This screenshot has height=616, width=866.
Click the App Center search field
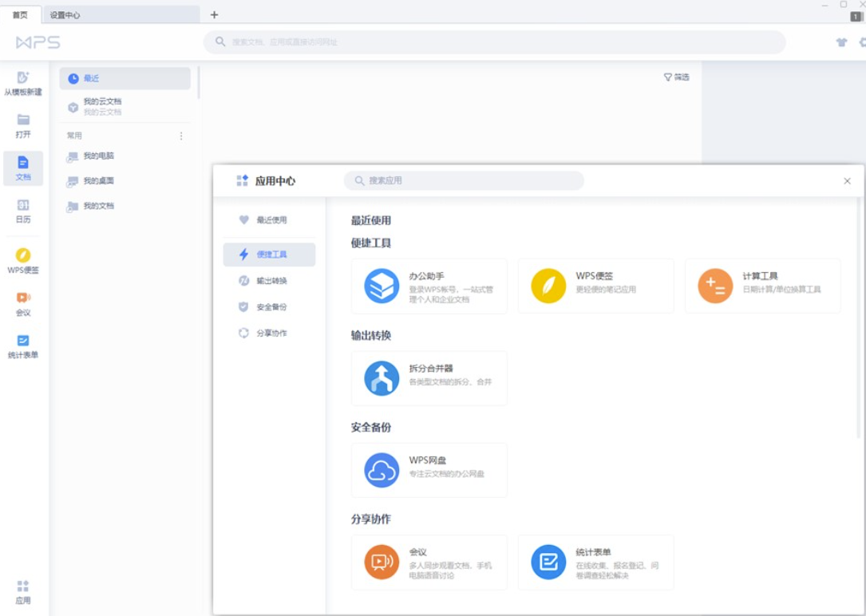point(465,180)
